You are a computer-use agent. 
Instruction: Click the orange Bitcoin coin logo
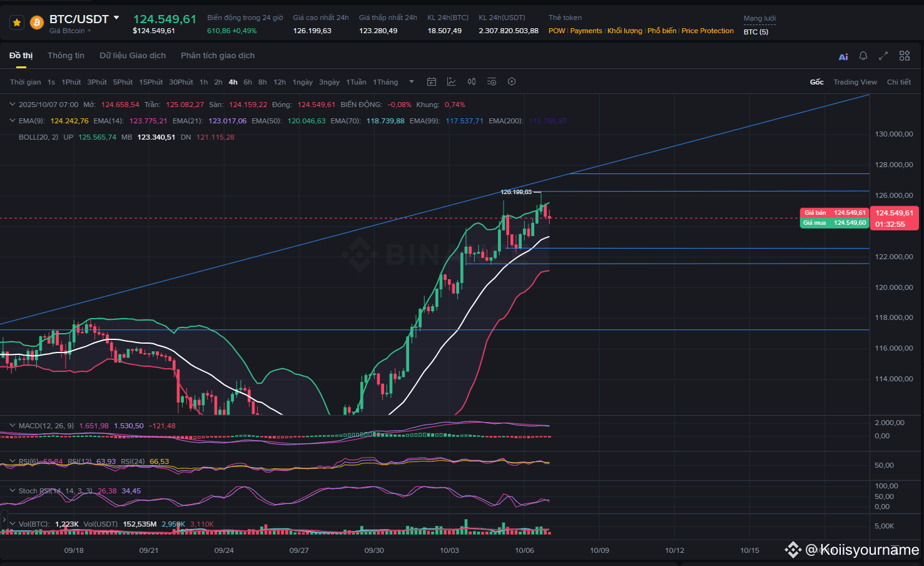click(37, 23)
